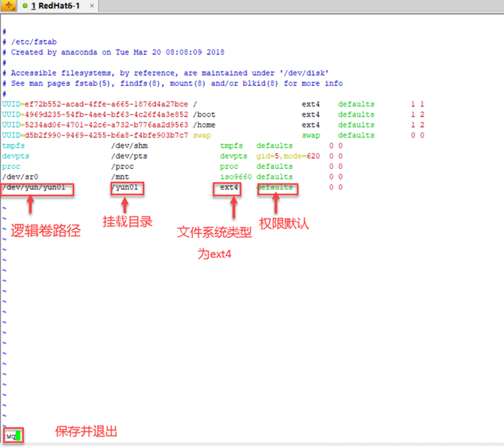This screenshot has height=448, width=504.
Task: Click the green 'swap' filesystem type
Action: pyautogui.click(x=311, y=135)
